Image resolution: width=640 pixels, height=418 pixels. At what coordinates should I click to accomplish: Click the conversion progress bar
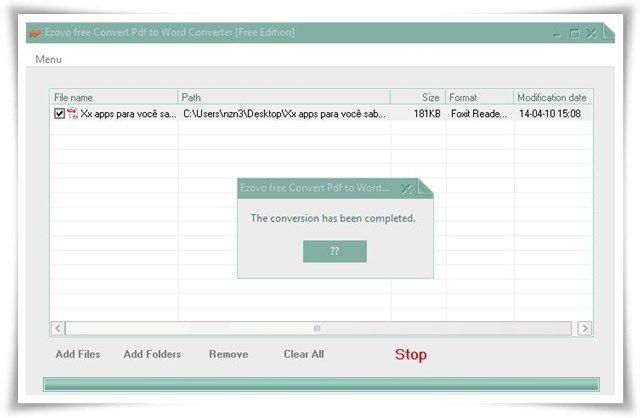(321, 385)
